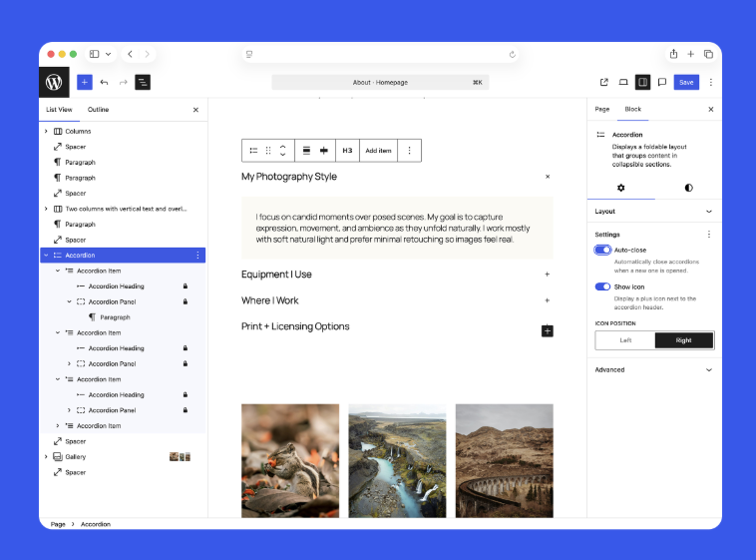This screenshot has height=560, width=756.
Task: Set icon position to Left
Action: pyautogui.click(x=625, y=340)
